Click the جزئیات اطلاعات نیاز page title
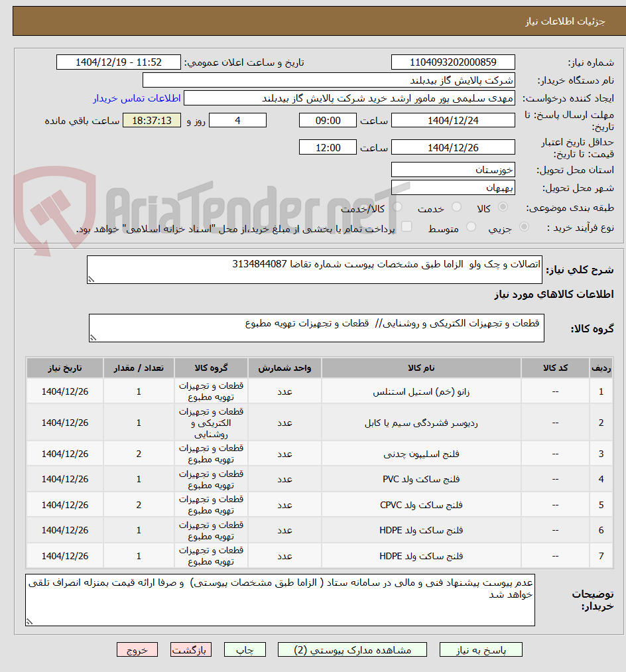The image size is (626, 672). click(565, 21)
